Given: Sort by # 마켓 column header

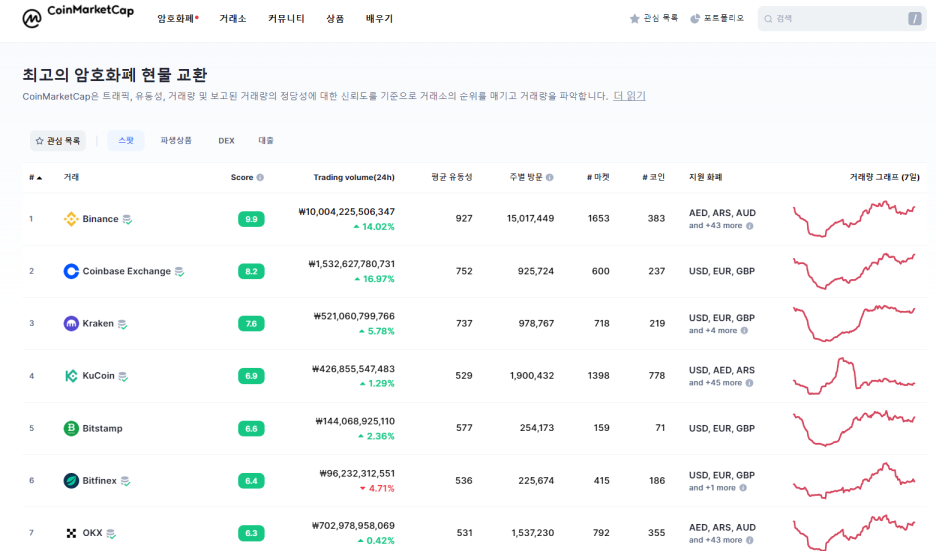Looking at the screenshot, I should point(598,177).
